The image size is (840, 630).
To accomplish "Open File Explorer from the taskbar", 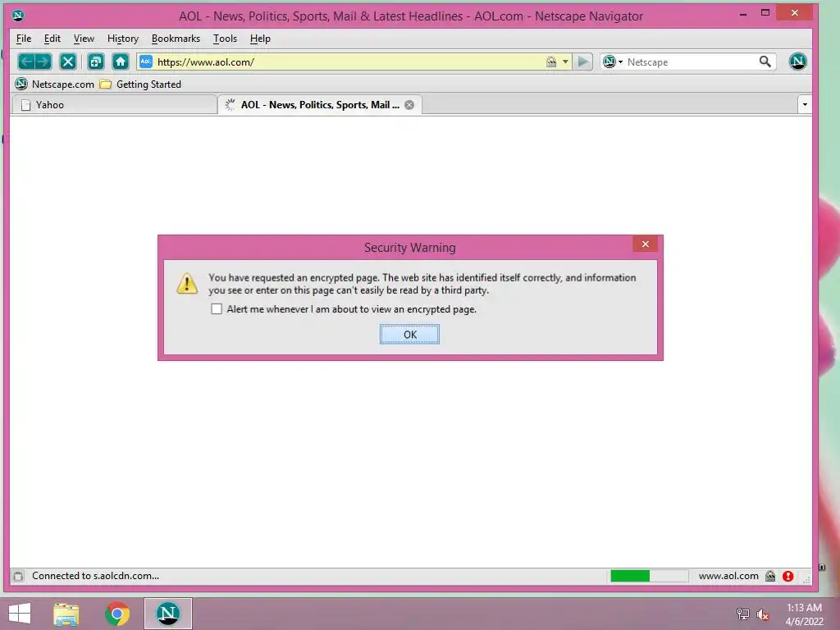I will pyautogui.click(x=66, y=614).
